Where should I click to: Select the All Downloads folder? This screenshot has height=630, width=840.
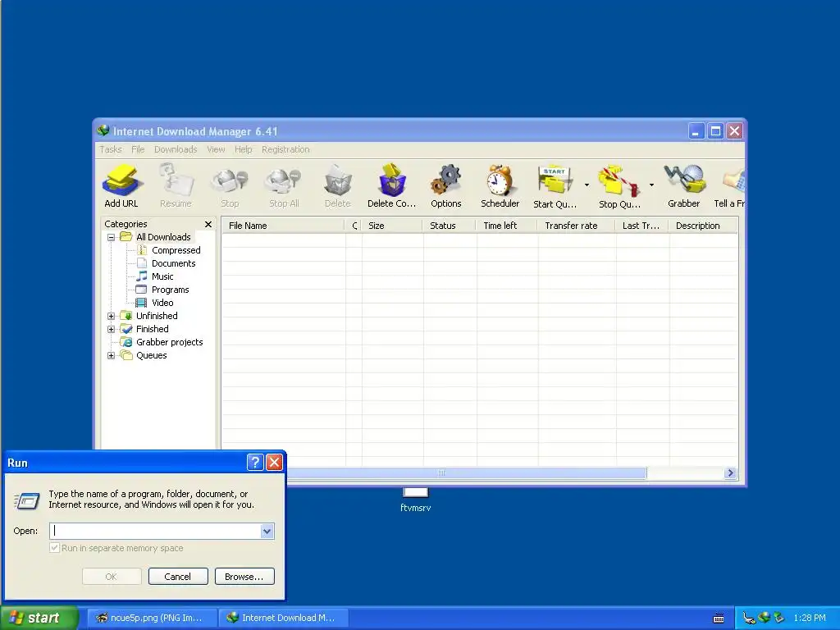(x=163, y=237)
